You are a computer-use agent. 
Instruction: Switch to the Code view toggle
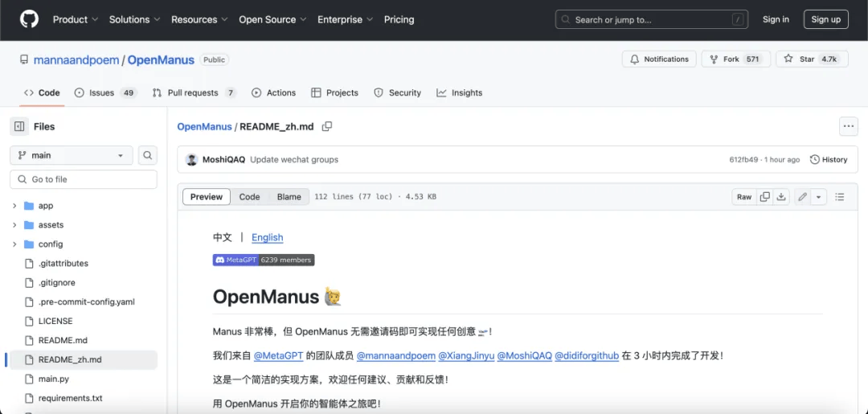coord(249,197)
